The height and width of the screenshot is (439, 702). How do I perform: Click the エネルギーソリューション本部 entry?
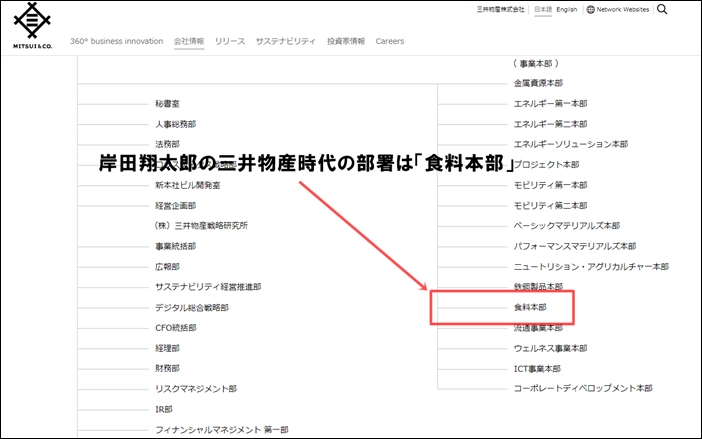(571, 144)
